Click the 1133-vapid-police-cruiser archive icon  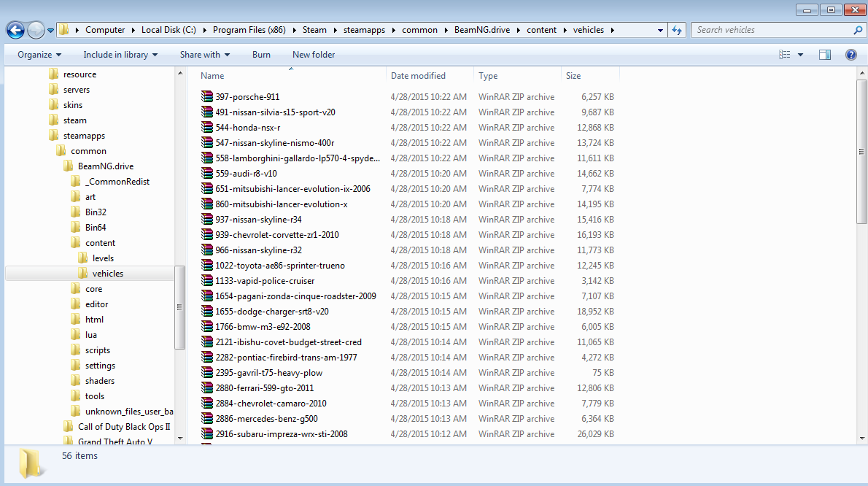click(x=207, y=281)
